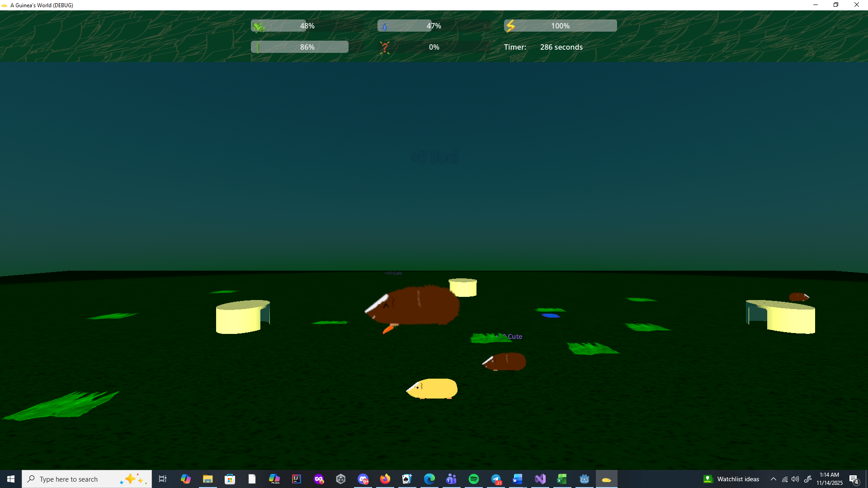The image size is (868, 488).
Task: Click the yellow guinea pig
Action: coord(433,389)
